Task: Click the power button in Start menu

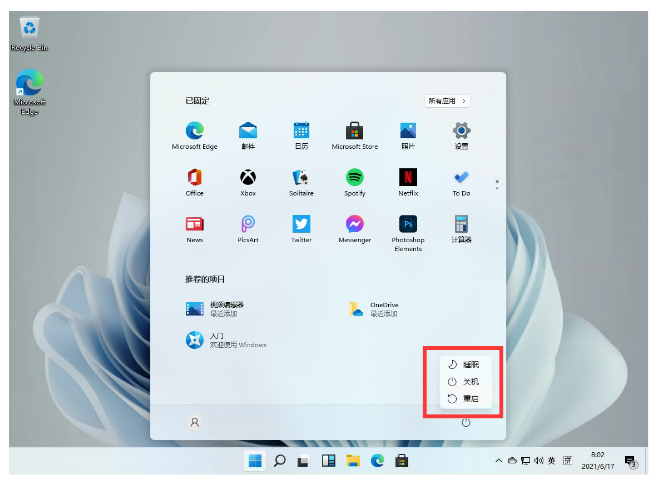Action: tap(466, 423)
